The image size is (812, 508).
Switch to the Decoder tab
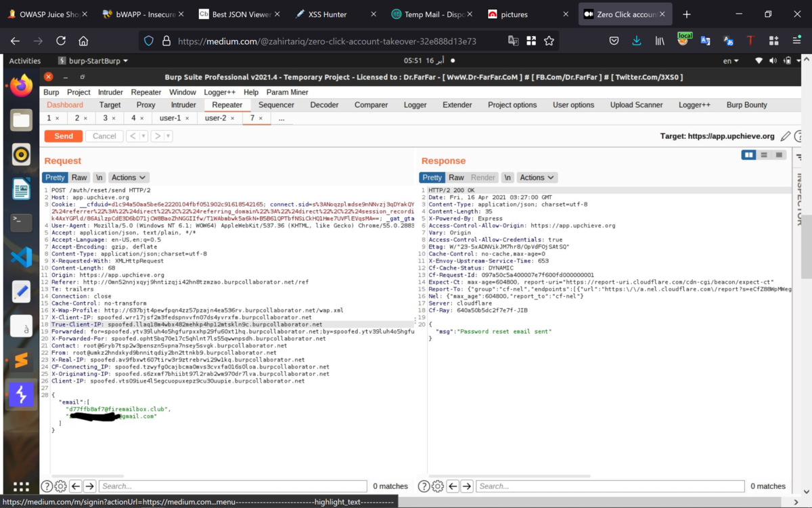[x=324, y=105]
